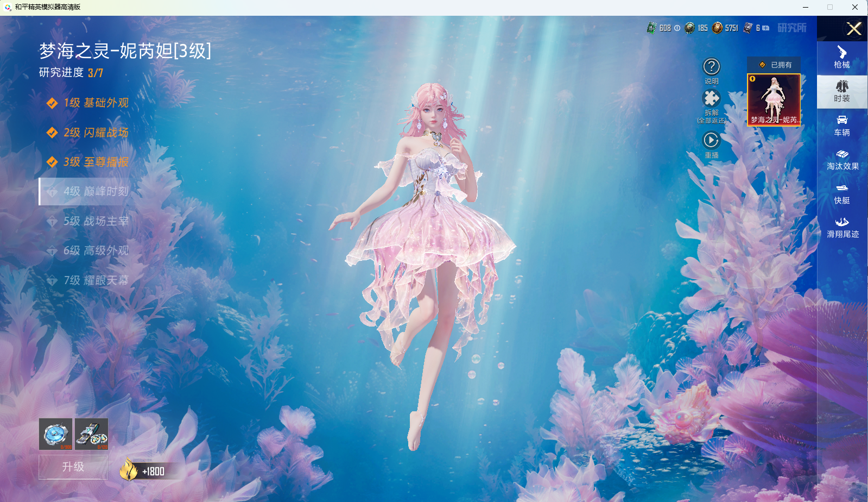Open the 滑翔尾迹 glide trail category

coord(842,228)
